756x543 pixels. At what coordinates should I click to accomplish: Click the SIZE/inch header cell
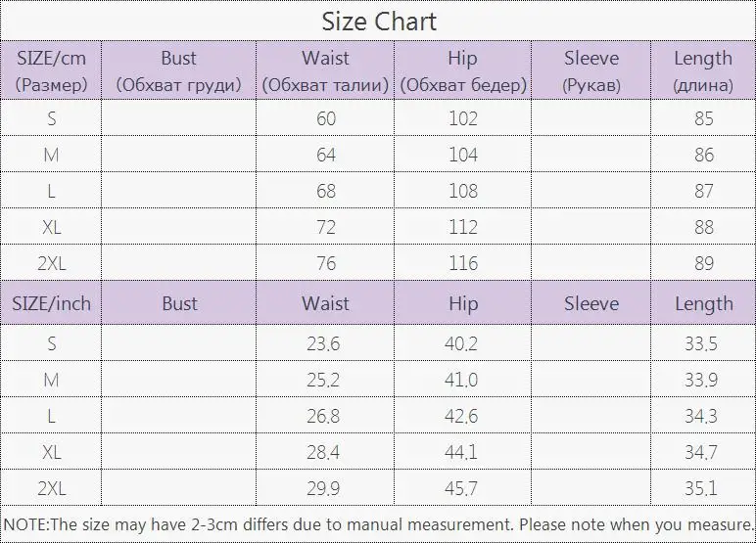point(51,303)
